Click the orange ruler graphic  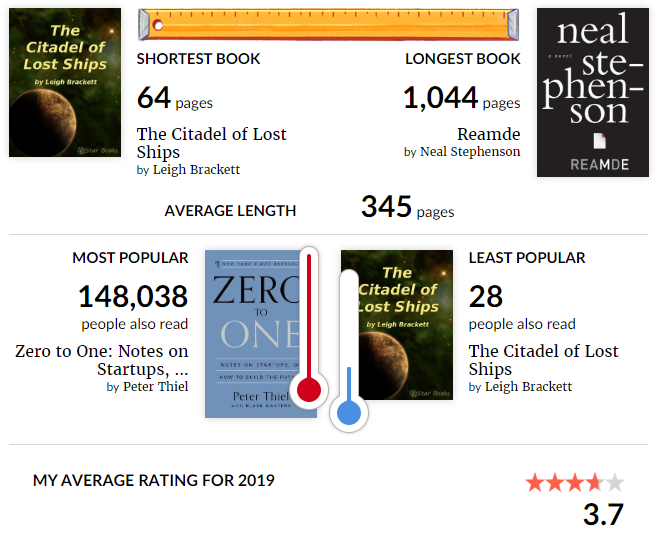328,24
